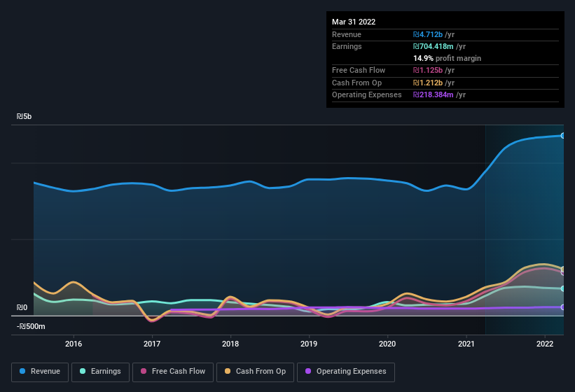The height and width of the screenshot is (392, 575).
Task: Click the ₪704.418m earnings value in tooltip
Action: pos(434,46)
